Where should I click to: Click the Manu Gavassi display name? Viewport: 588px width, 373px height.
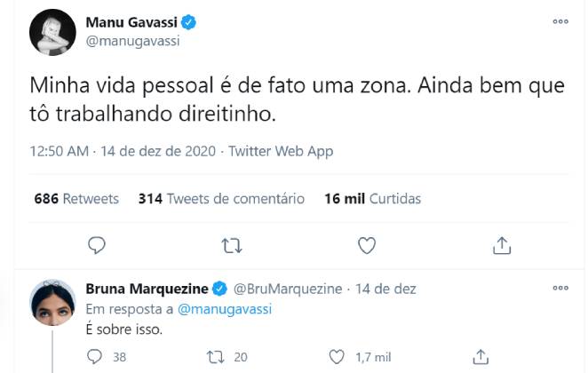[130, 21]
